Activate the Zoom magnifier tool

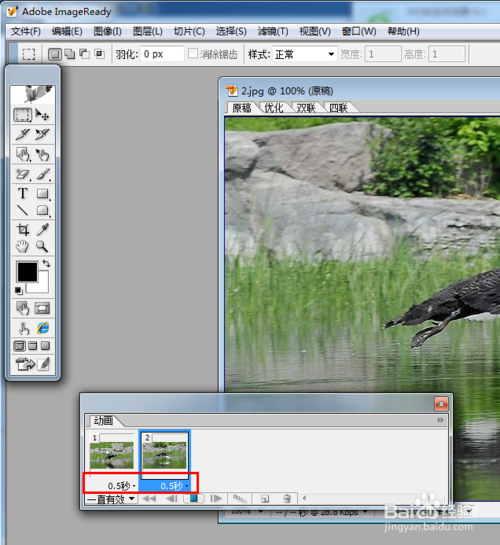[42, 246]
